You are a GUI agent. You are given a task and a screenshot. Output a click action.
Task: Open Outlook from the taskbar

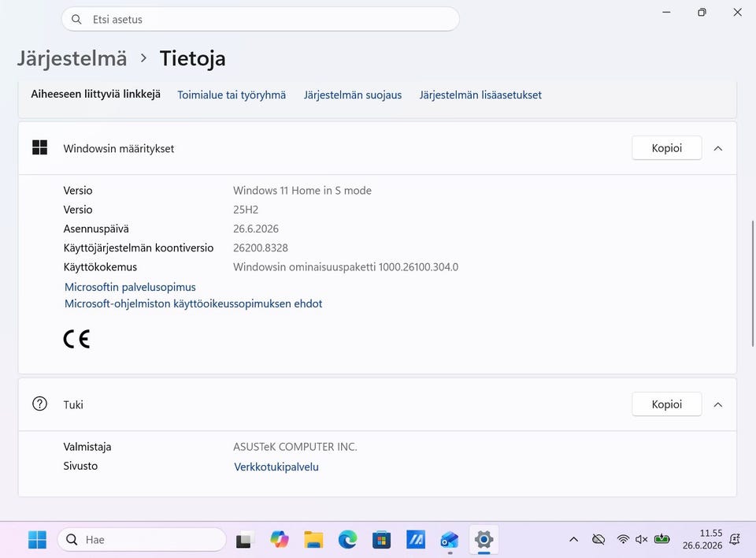tap(450, 540)
